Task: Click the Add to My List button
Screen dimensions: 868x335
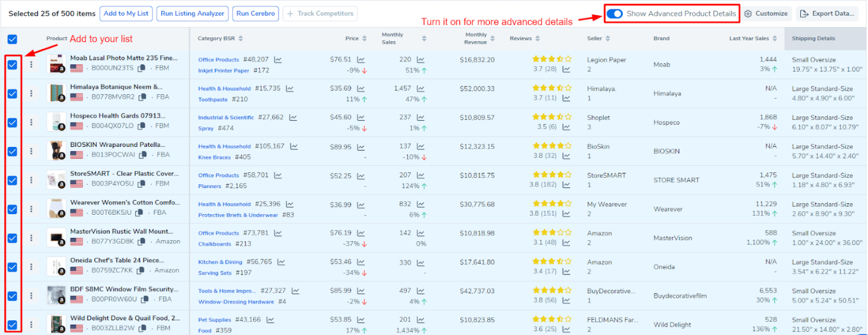Action: [126, 14]
